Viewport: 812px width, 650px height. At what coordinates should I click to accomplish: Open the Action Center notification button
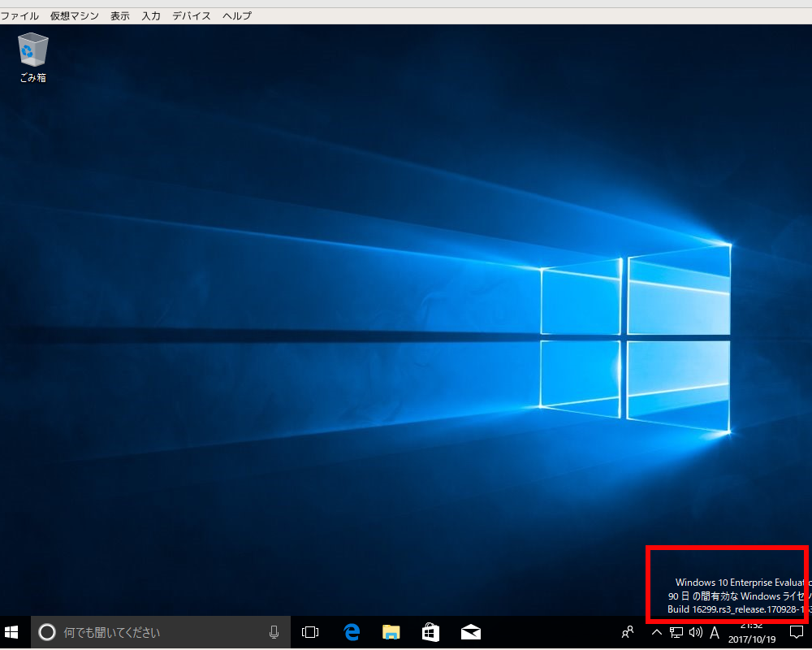point(796,632)
